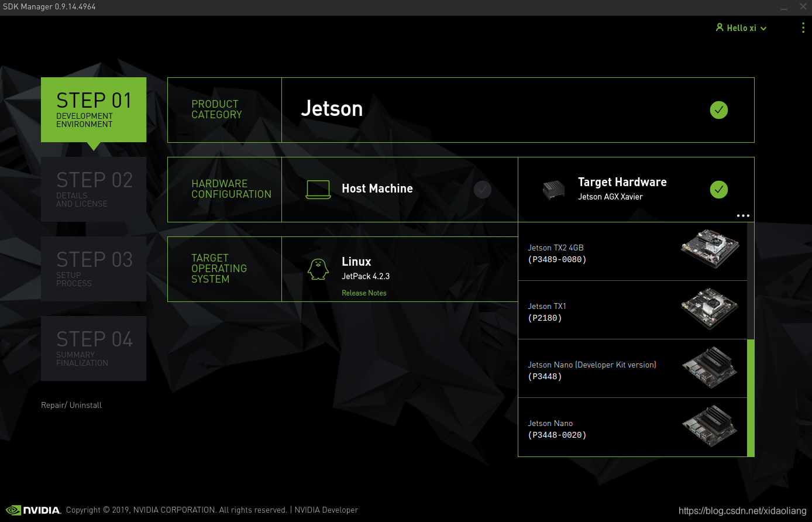Click the Host Machine laptop icon
Image resolution: width=812 pixels, height=522 pixels.
pos(318,189)
